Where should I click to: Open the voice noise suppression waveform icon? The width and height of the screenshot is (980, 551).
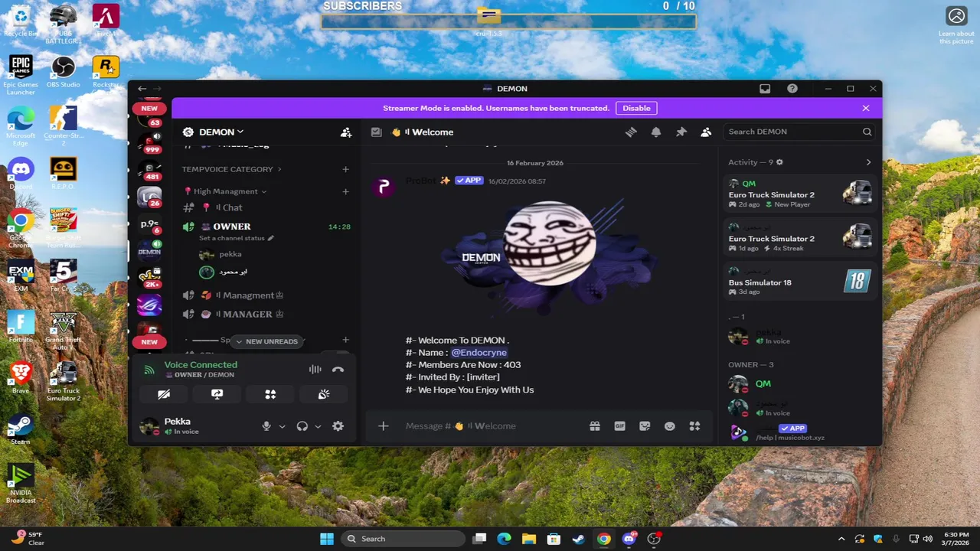pyautogui.click(x=315, y=370)
